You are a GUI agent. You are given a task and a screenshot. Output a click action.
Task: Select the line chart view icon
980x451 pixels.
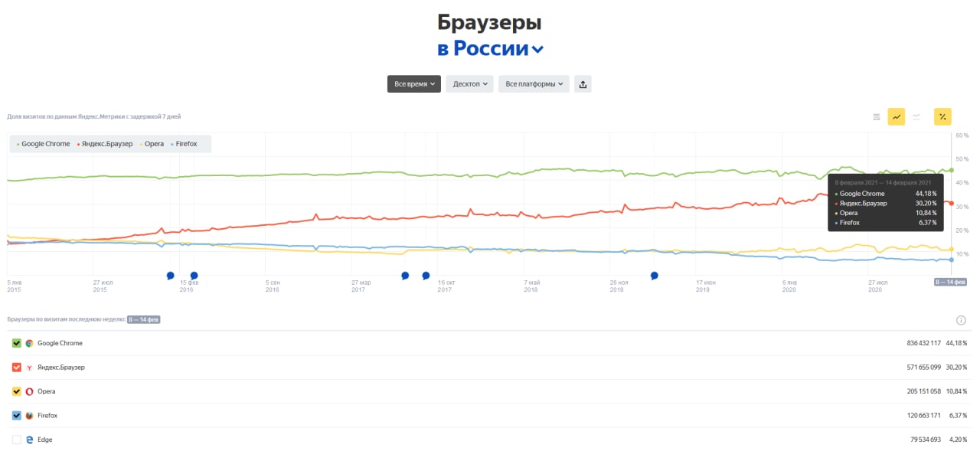pos(896,117)
